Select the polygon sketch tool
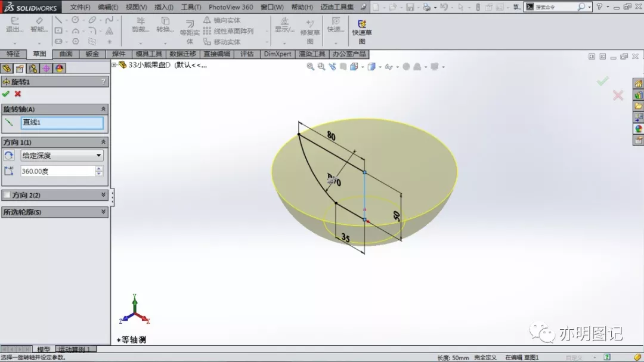Screen dimensions: 644x362 pyautogui.click(x=75, y=42)
